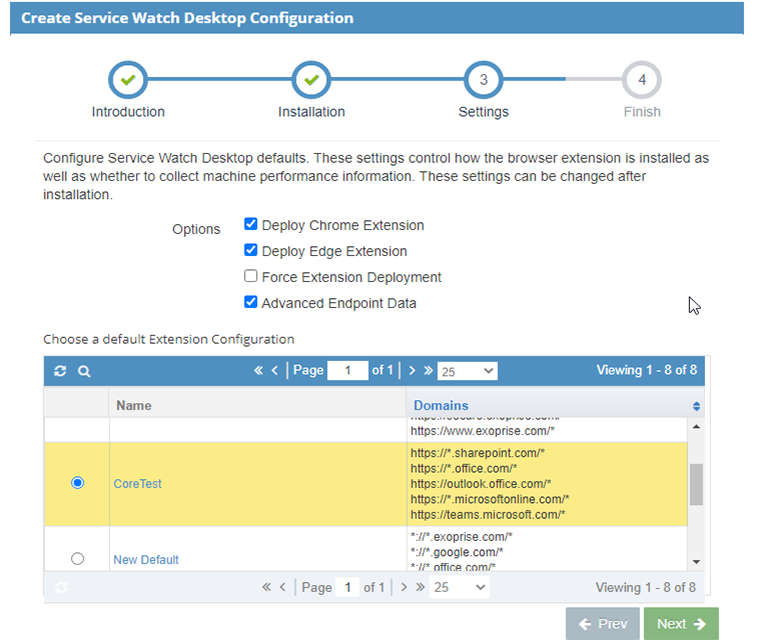Viewport: 769px width, 640px height.
Task: Sort by Domains column sort arrows
Action: click(x=696, y=406)
